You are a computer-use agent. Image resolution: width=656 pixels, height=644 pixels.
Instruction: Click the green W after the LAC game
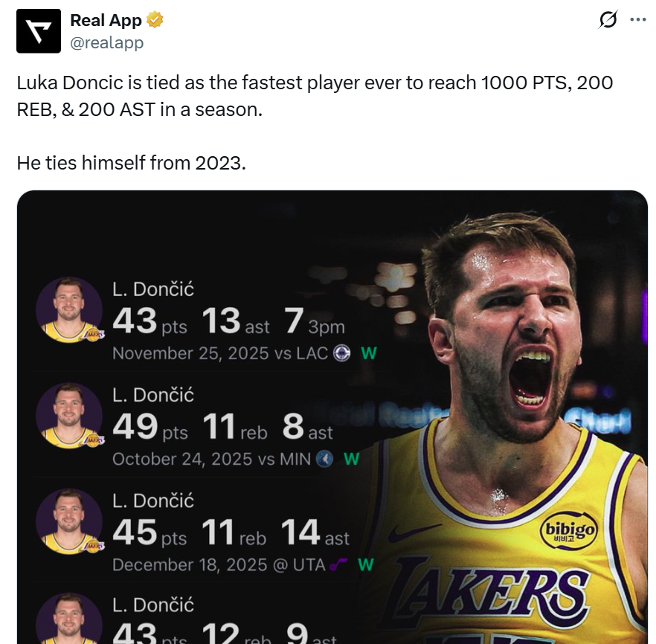pos(368,353)
